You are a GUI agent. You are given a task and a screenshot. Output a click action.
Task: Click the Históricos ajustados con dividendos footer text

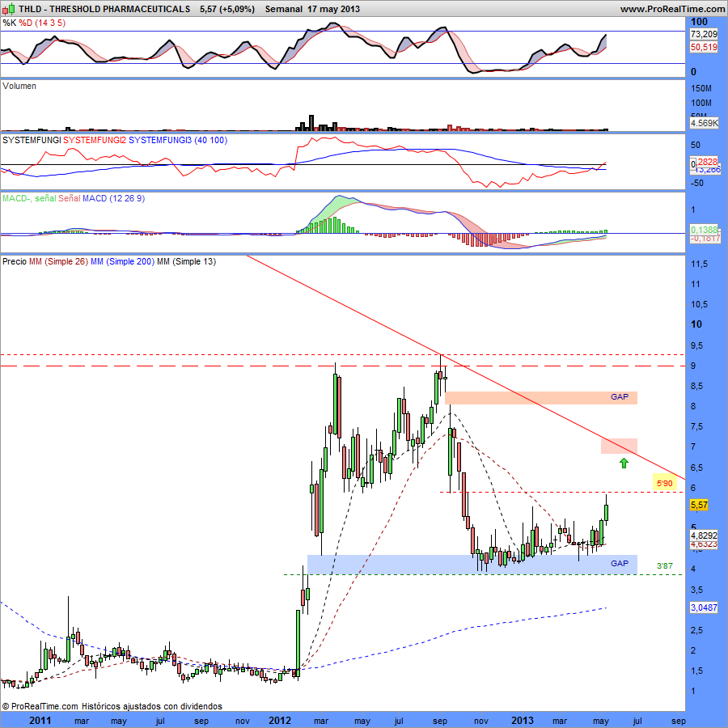[x=152, y=706]
